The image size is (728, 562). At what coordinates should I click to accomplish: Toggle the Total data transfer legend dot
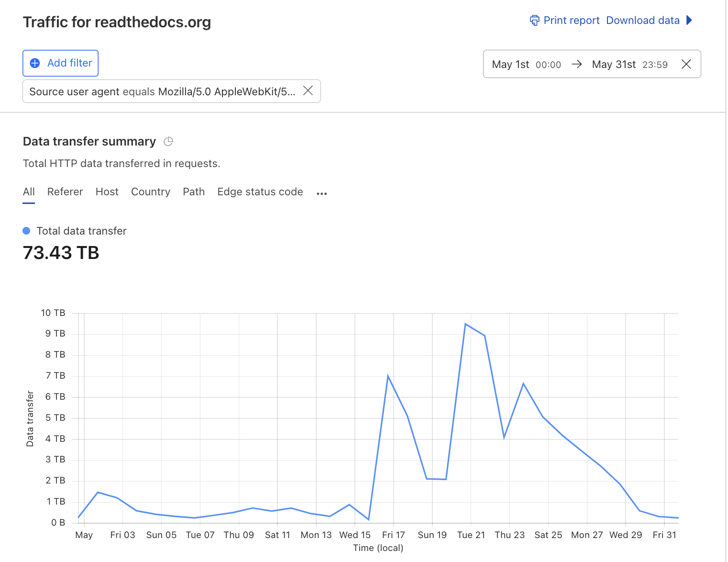tap(27, 231)
